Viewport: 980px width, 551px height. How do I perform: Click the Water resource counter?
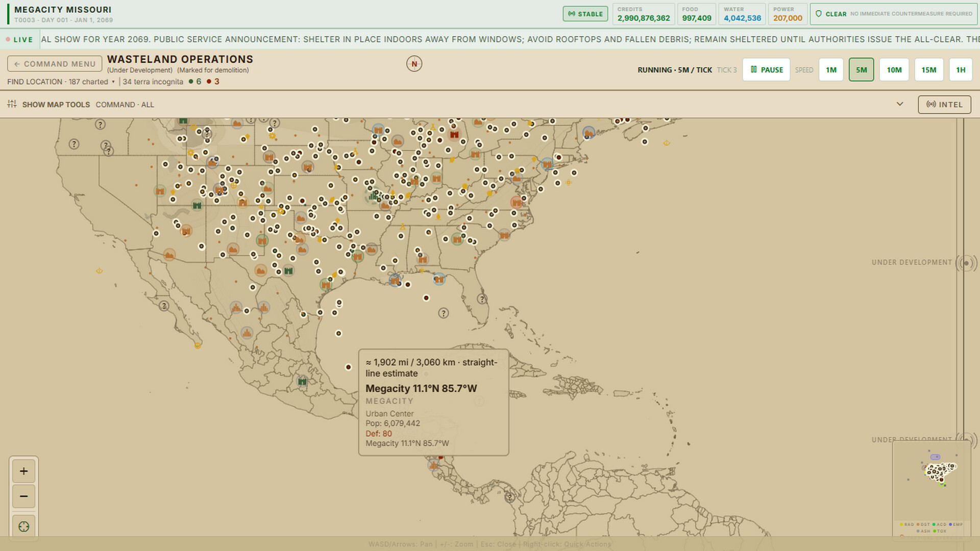click(742, 14)
